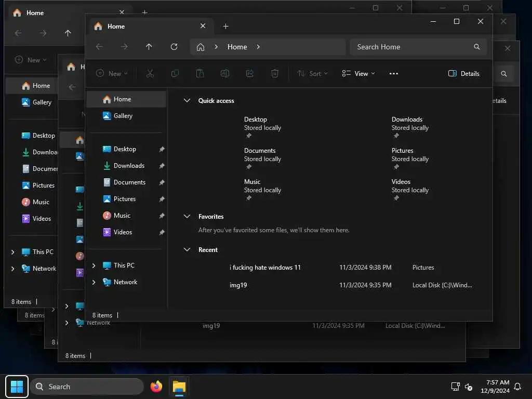Click the search magnifier in Search Home box
Screen dimensions: 532x399
click(x=477, y=47)
